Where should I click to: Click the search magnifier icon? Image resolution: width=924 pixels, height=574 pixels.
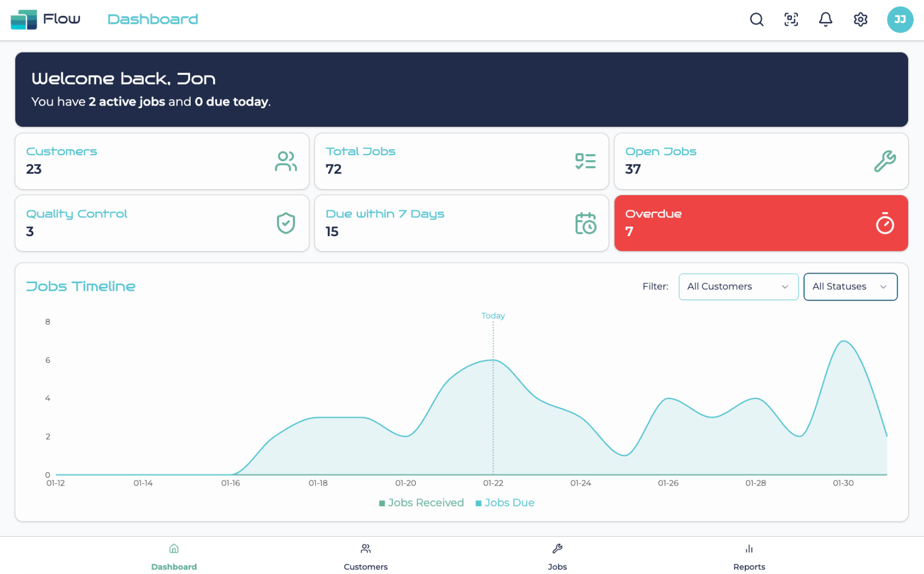[x=756, y=20]
